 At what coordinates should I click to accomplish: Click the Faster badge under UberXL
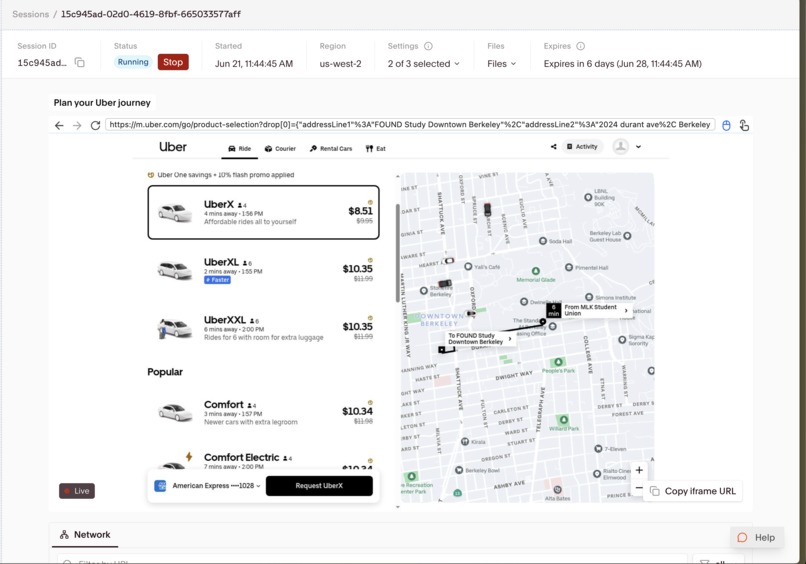coord(217,280)
